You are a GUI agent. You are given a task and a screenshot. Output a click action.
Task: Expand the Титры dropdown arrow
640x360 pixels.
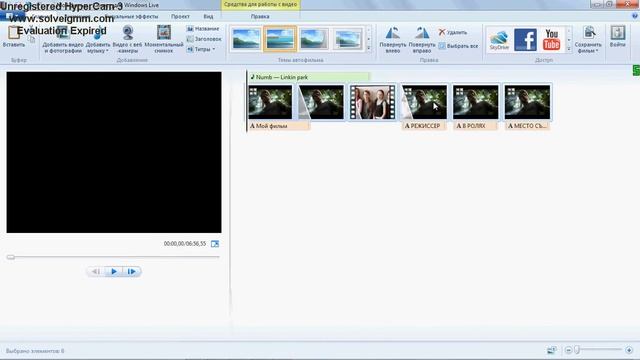pyautogui.click(x=213, y=49)
